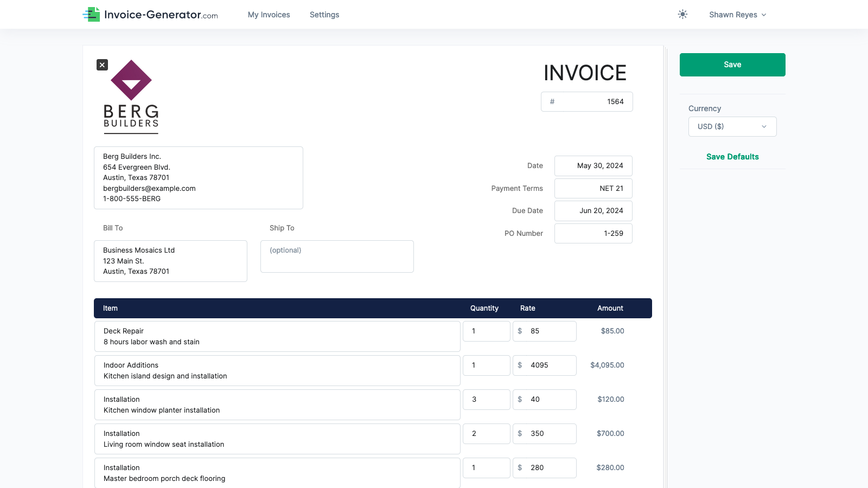Edit the Bill To address for Business Mosaics Ltd
This screenshot has height=488, width=868.
[170, 261]
